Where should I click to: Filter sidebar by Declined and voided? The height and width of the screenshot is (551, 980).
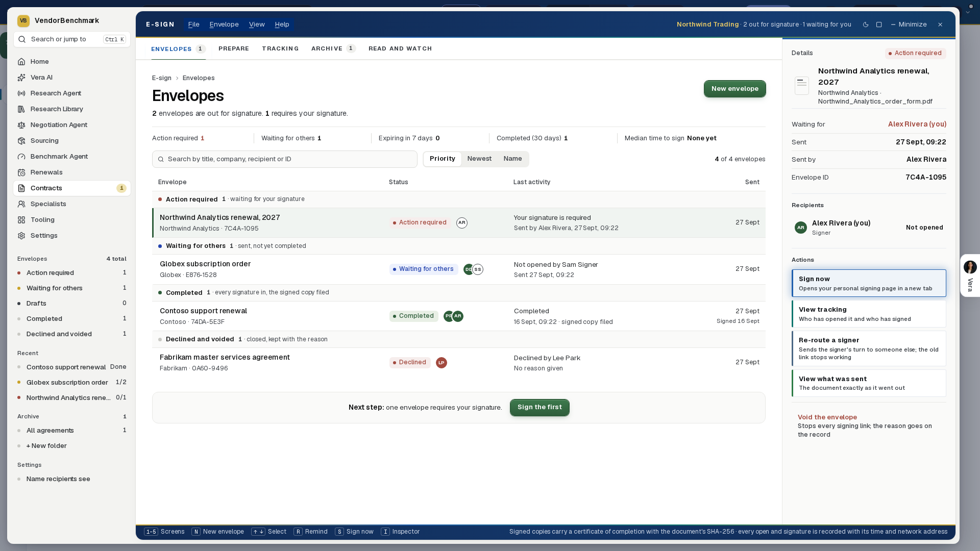point(72,334)
